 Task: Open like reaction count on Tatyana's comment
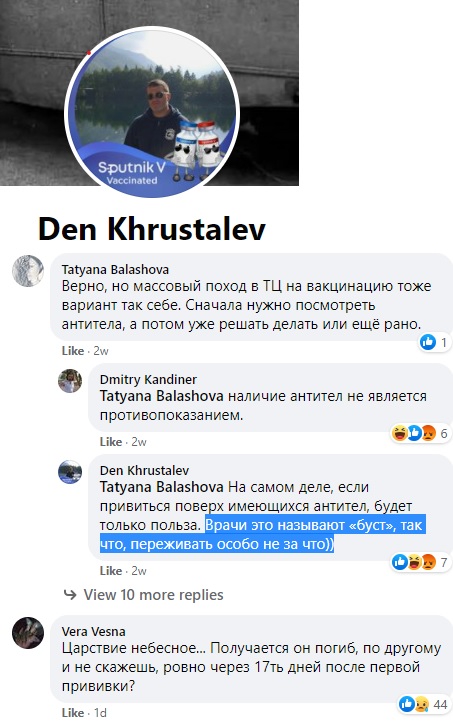434,342
